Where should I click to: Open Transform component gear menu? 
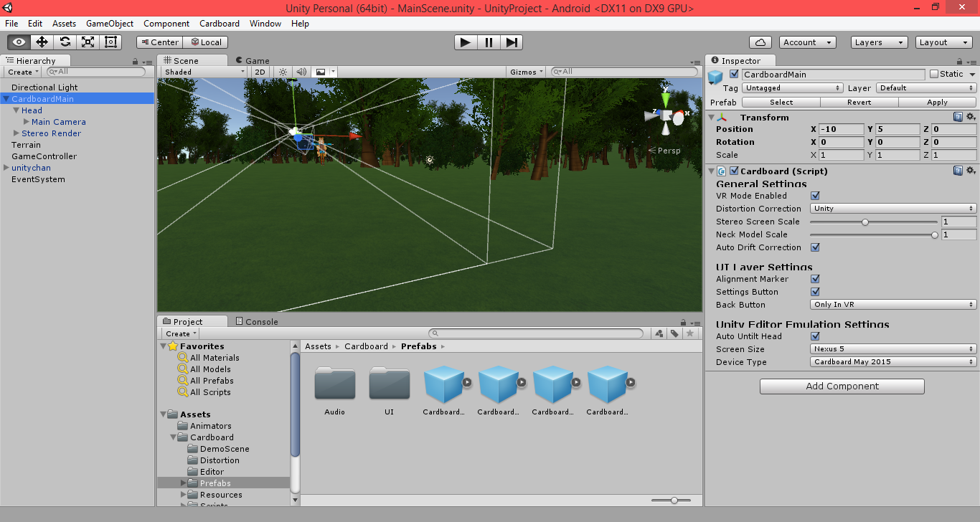[x=971, y=117]
